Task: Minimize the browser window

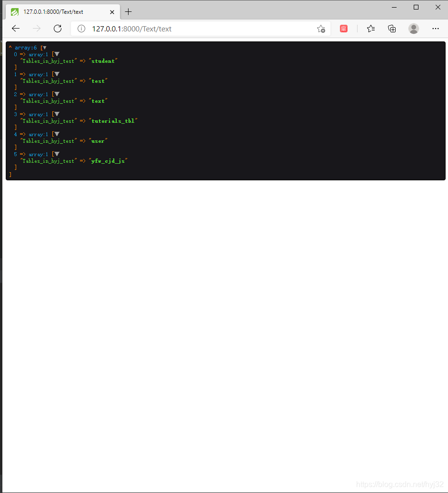Action: pyautogui.click(x=394, y=7)
